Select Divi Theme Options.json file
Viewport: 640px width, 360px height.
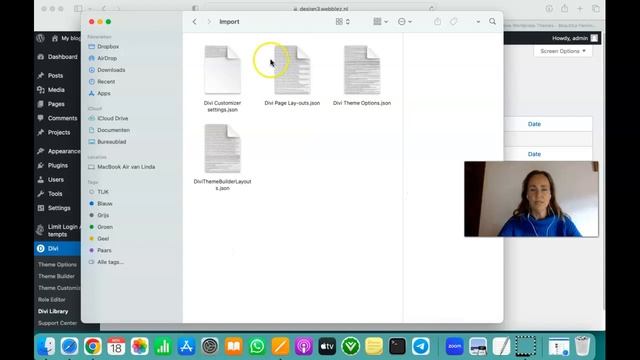362,76
